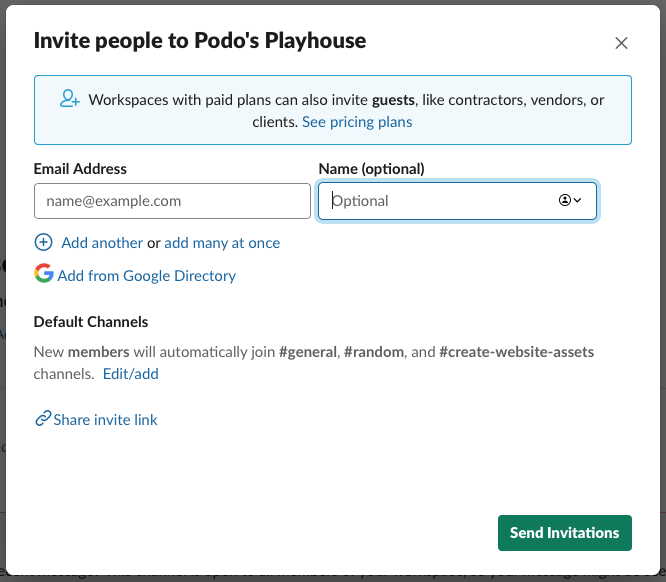This screenshot has width=666, height=582.
Task: Click the add-guest person icon in banner
Action: [x=69, y=98]
